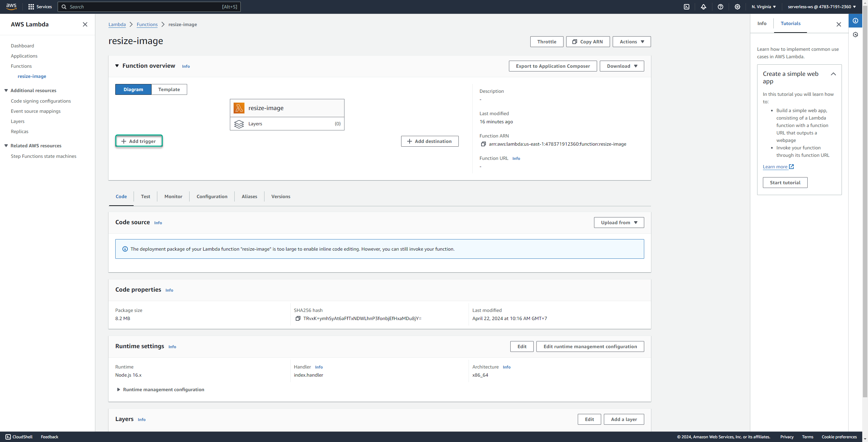Open the Download dropdown
The image size is (868, 442).
(x=622, y=66)
